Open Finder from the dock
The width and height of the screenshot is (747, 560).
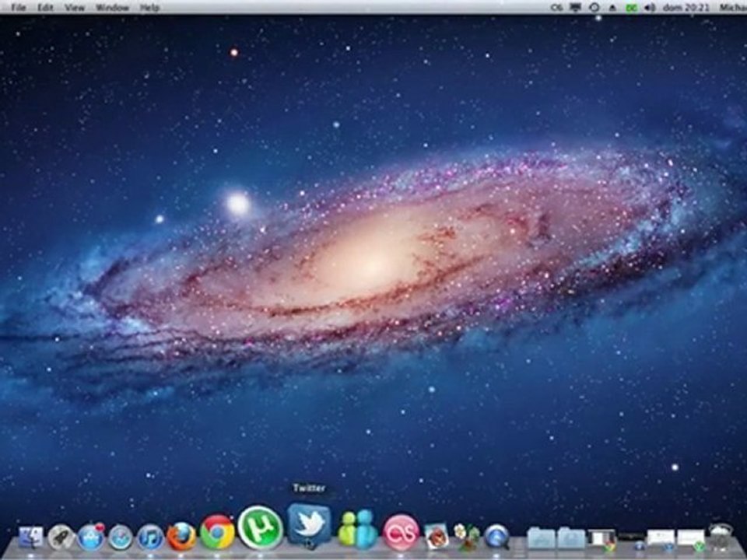[x=30, y=537]
